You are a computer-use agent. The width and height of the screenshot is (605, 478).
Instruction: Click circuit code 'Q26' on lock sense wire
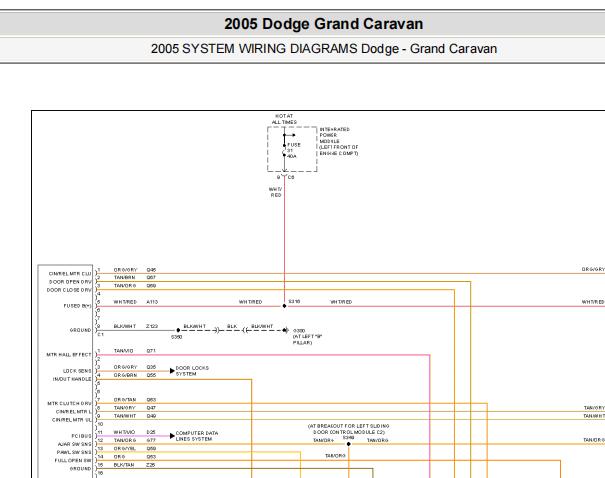pos(151,367)
